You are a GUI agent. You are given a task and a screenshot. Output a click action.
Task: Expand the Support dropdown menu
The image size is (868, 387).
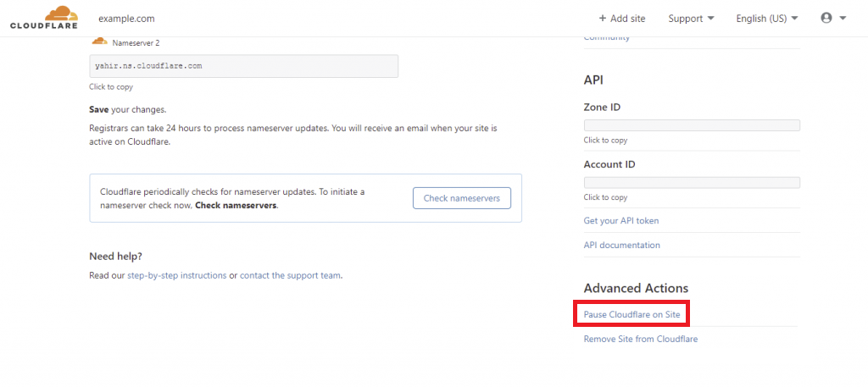click(691, 19)
